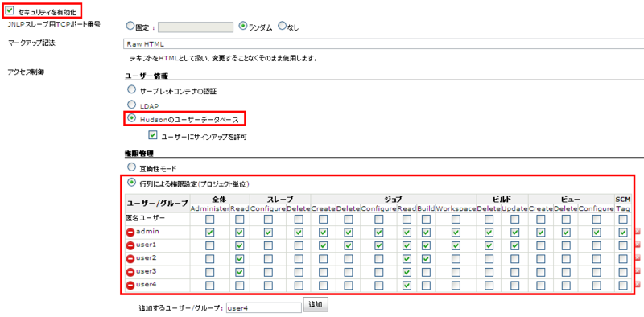This screenshot has width=644, height=317.
Task: Click the Update column header
Action: [514, 208]
